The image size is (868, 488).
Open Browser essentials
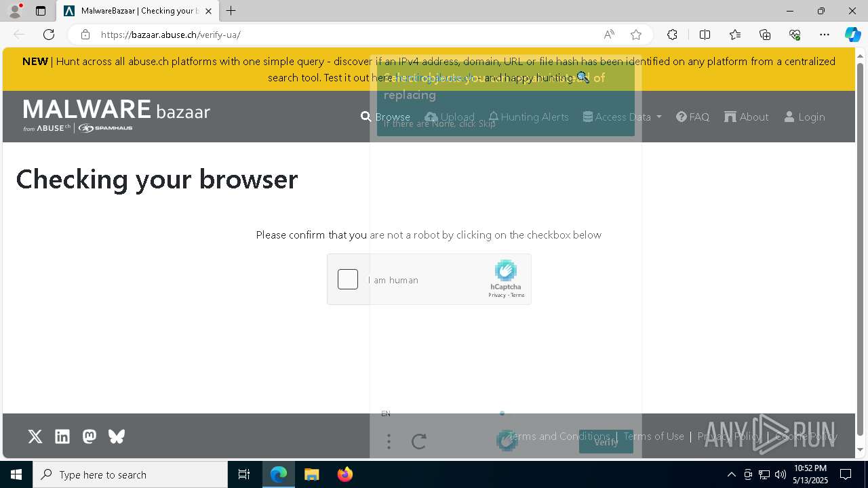coord(795,35)
